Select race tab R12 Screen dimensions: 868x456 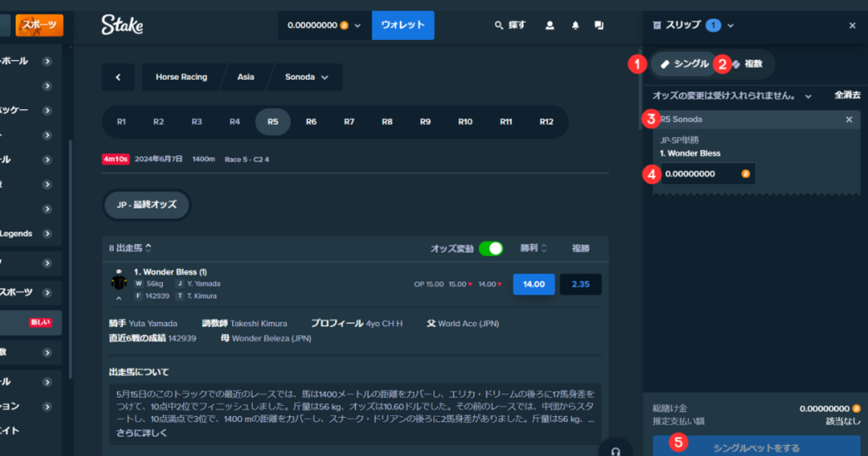point(547,122)
